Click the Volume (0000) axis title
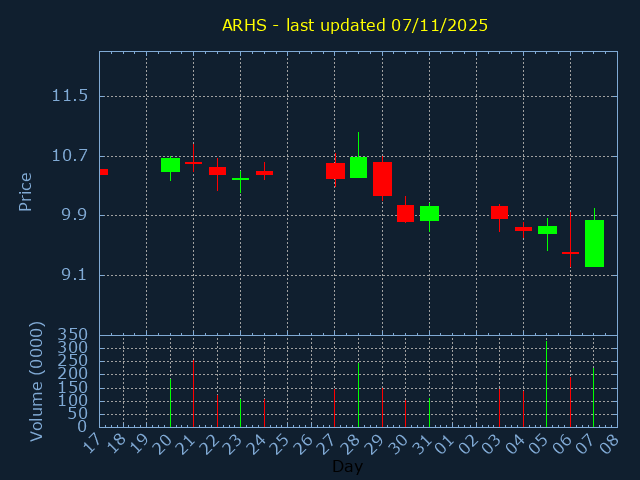 (37, 381)
